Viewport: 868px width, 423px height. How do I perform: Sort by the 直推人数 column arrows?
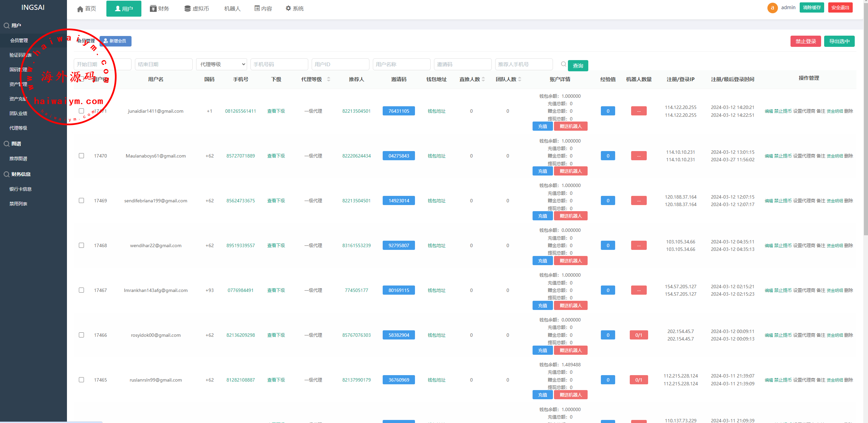click(x=483, y=79)
